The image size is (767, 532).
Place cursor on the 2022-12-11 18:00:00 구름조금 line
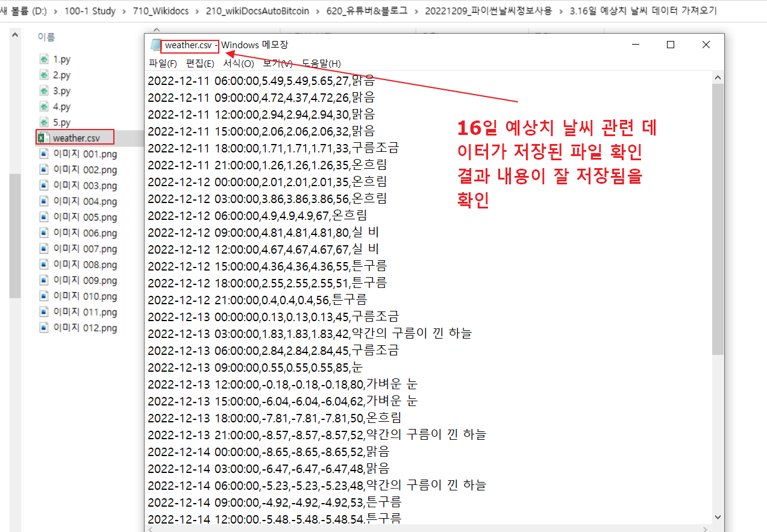[273, 148]
